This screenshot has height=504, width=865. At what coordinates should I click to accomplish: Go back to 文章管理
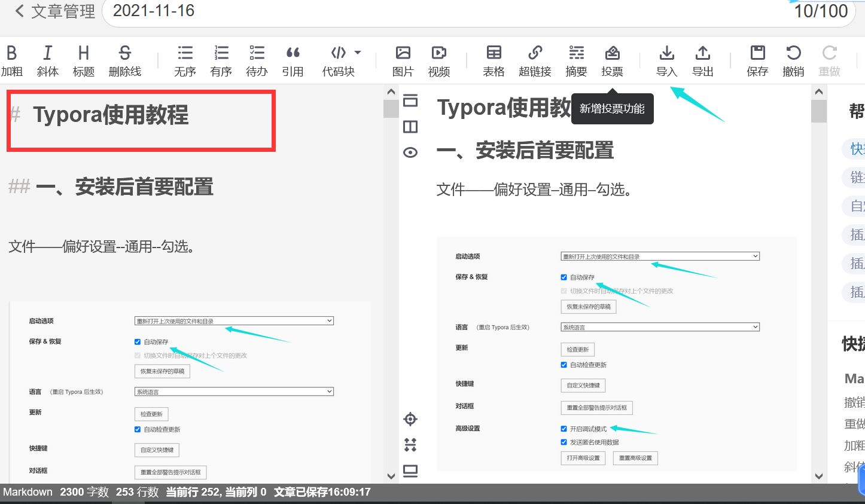click(x=54, y=11)
